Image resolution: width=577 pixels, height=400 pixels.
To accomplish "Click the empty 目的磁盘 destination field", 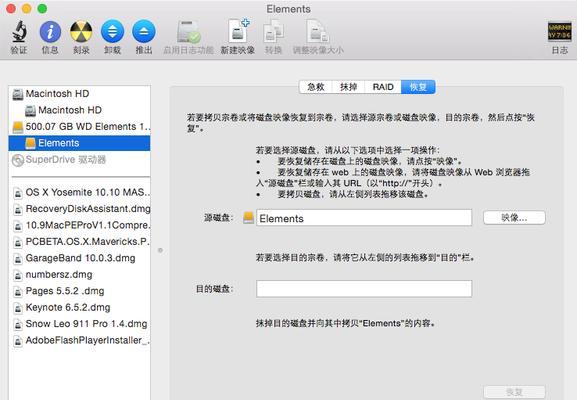I will coord(364,289).
